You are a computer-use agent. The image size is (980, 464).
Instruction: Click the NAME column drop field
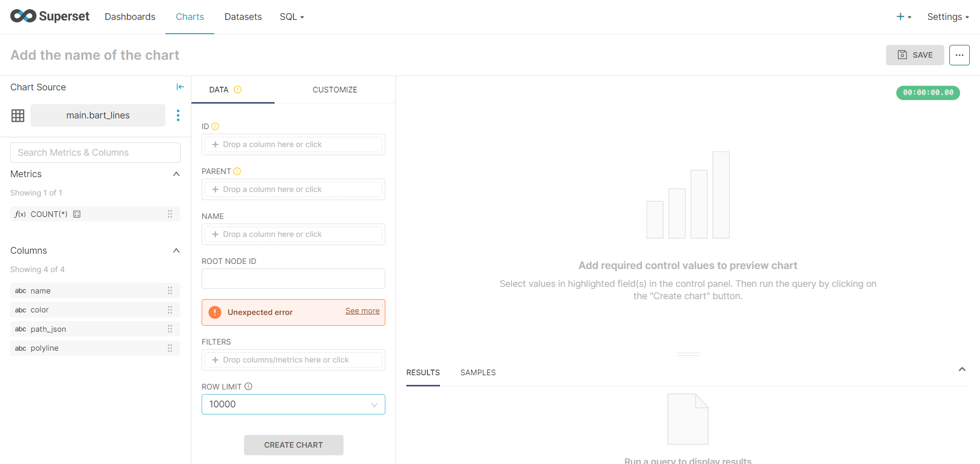(x=293, y=234)
